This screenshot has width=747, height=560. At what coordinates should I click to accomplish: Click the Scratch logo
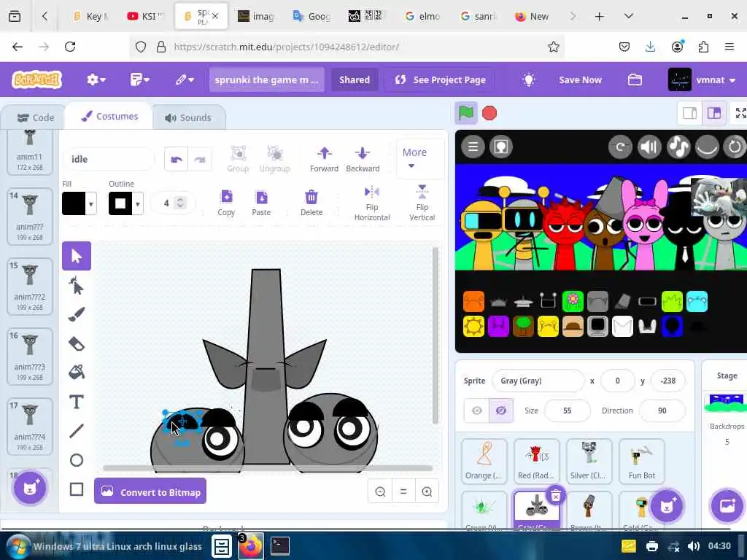[x=36, y=79]
